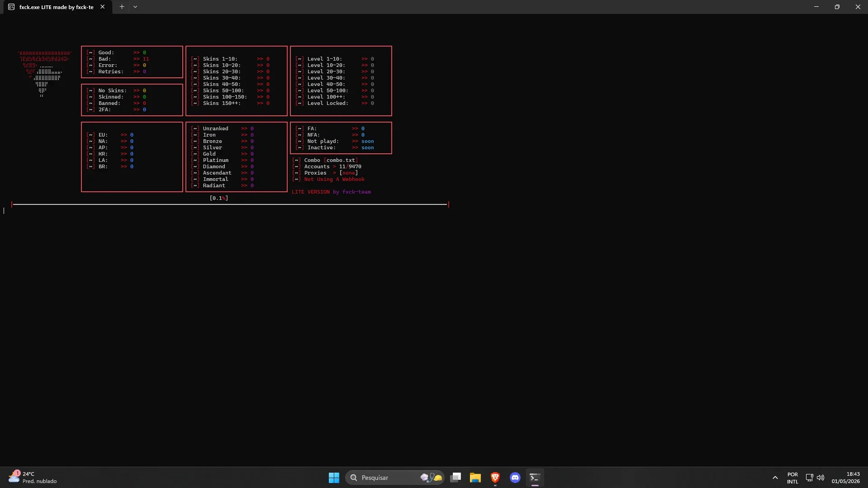Click the 'Accounts > 11/9470' line

(327, 166)
